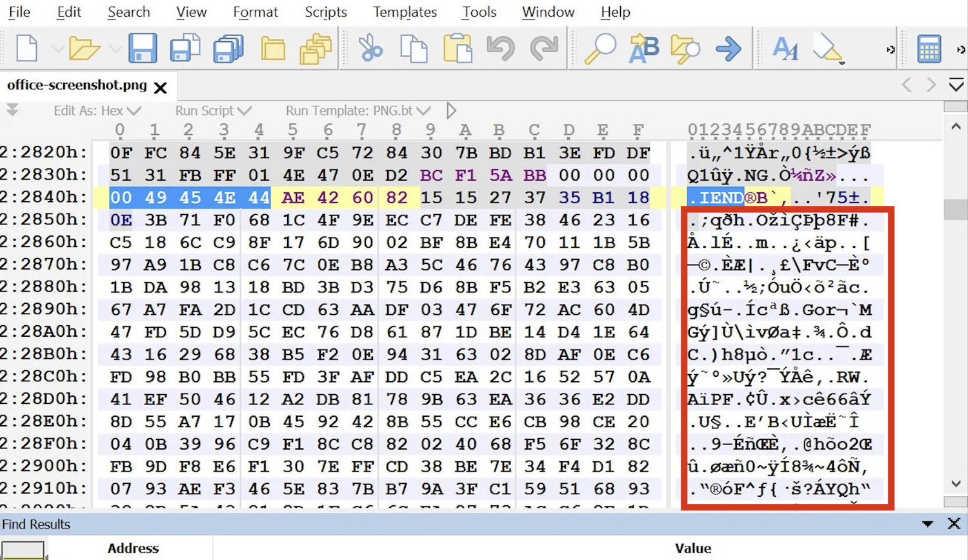968x560 pixels.
Task: Open the Templates menu
Action: [x=405, y=12]
